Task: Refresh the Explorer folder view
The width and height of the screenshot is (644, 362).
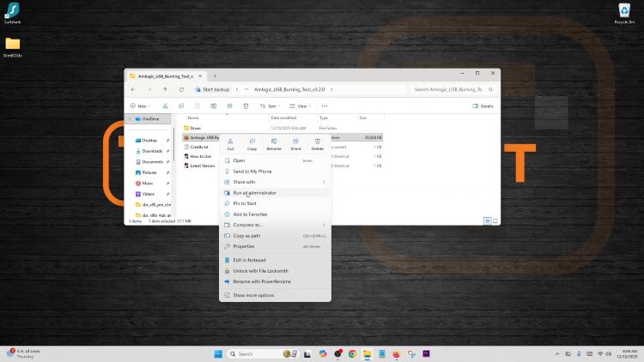Action: click(x=181, y=89)
